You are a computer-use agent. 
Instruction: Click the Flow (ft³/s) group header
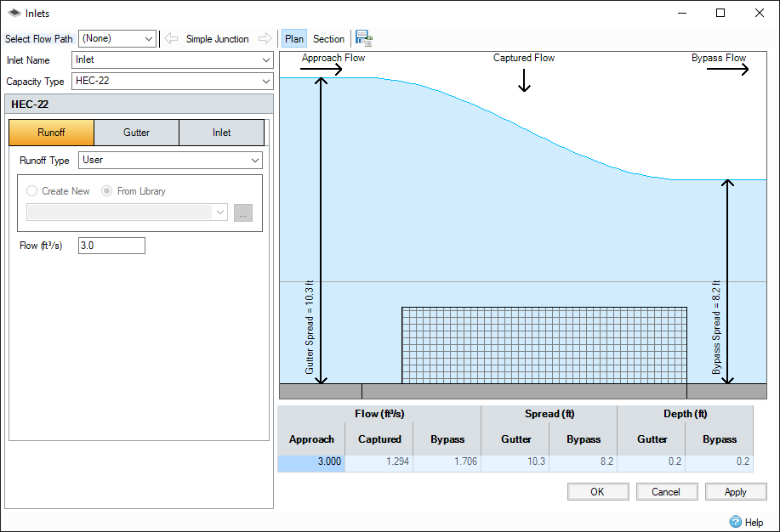point(379,414)
